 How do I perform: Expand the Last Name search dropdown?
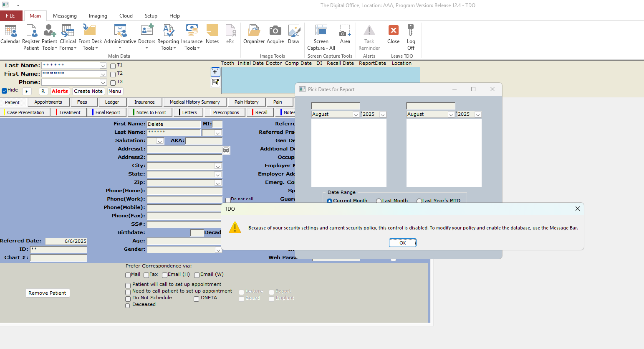point(103,66)
